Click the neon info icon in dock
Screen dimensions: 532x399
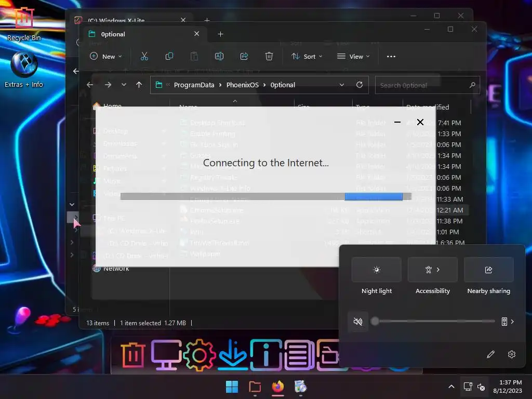266,355
